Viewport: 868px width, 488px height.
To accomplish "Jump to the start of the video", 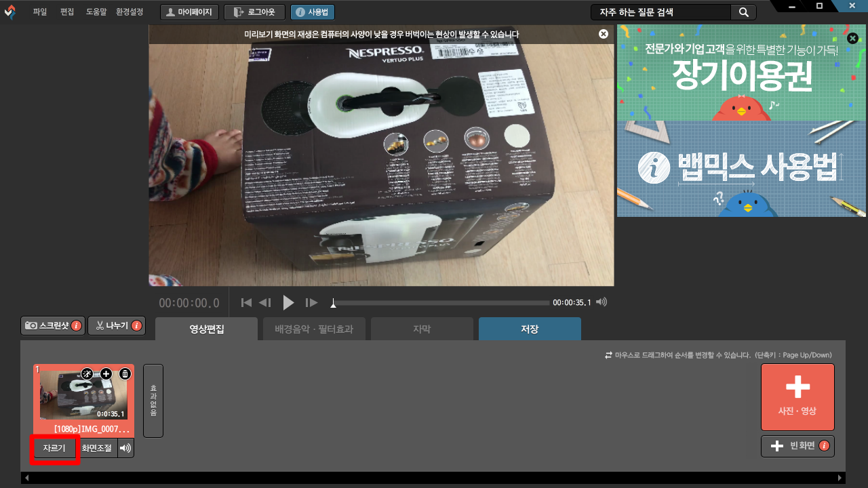I will 247,302.
